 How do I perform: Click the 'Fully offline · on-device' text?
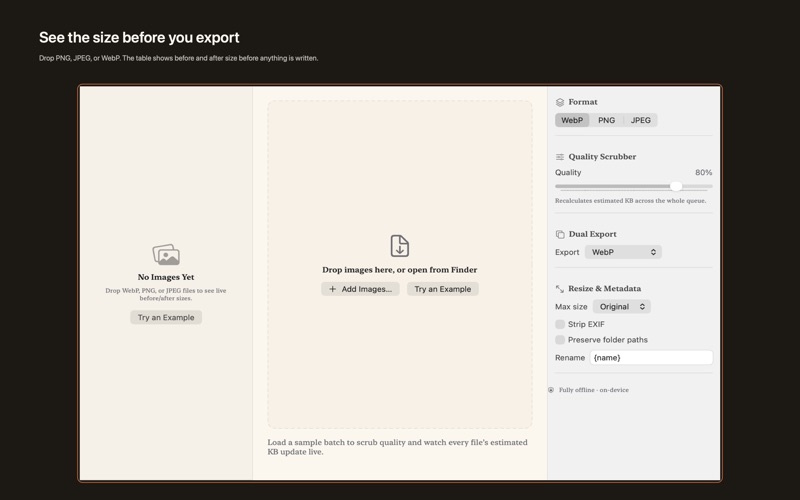coord(593,390)
